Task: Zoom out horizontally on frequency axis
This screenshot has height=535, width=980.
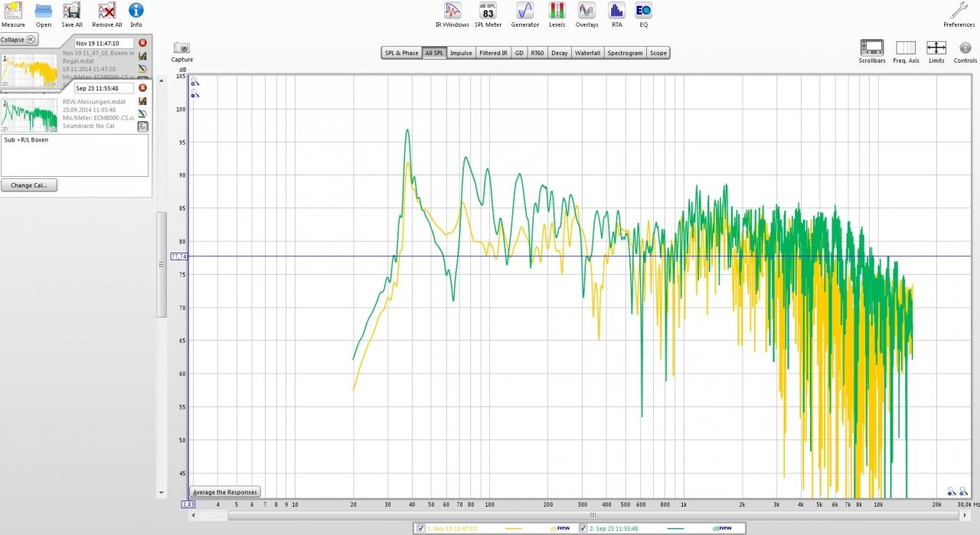Action: (952, 491)
